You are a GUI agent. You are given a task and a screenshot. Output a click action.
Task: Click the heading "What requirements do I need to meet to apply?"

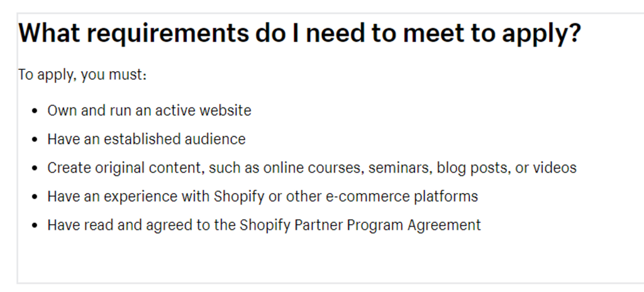(299, 34)
